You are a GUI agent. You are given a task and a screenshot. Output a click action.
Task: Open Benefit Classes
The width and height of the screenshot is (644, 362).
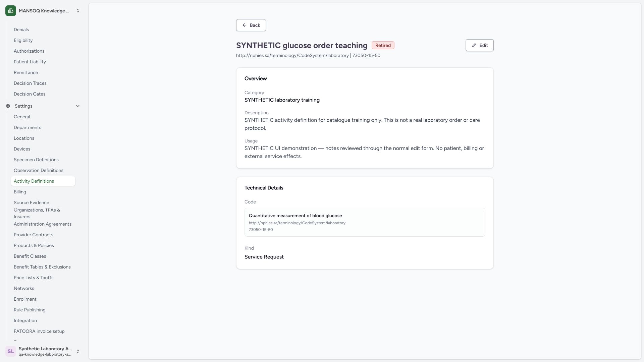point(43,256)
